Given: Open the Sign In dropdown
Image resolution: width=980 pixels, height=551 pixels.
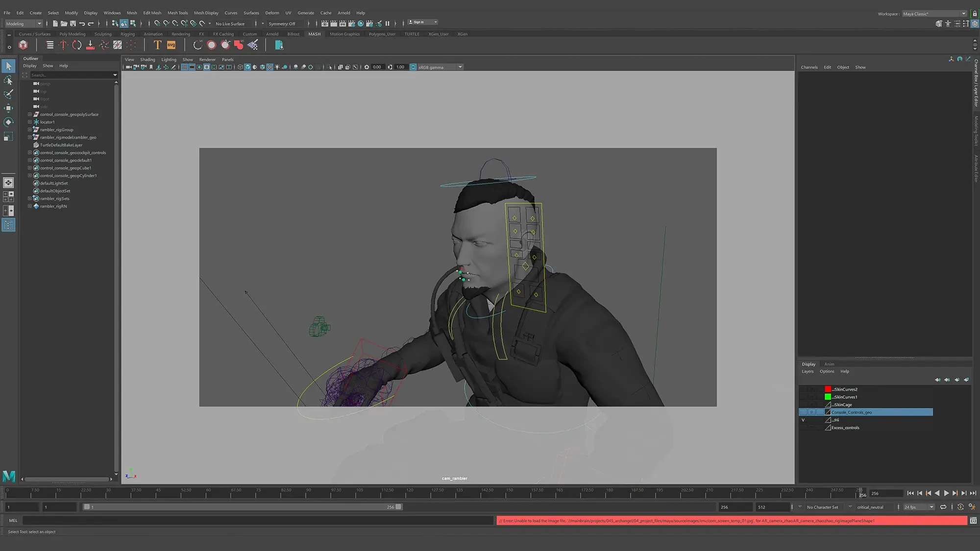Looking at the screenshot, I should click(x=422, y=22).
